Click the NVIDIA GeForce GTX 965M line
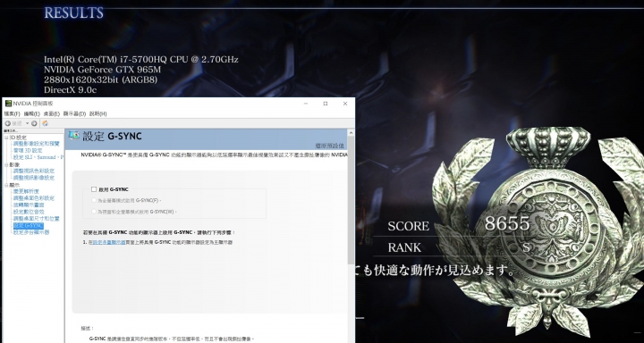Screen dimensions: 644x343 tap(102, 70)
